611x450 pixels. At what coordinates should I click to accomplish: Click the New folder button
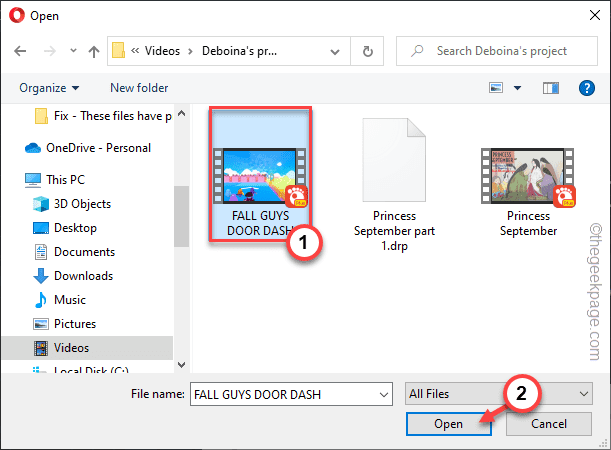point(139,88)
